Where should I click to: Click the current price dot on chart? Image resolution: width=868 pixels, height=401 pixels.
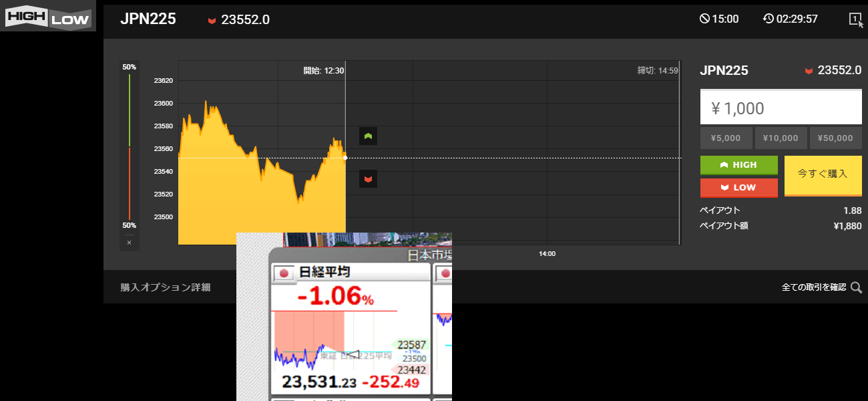[345, 158]
